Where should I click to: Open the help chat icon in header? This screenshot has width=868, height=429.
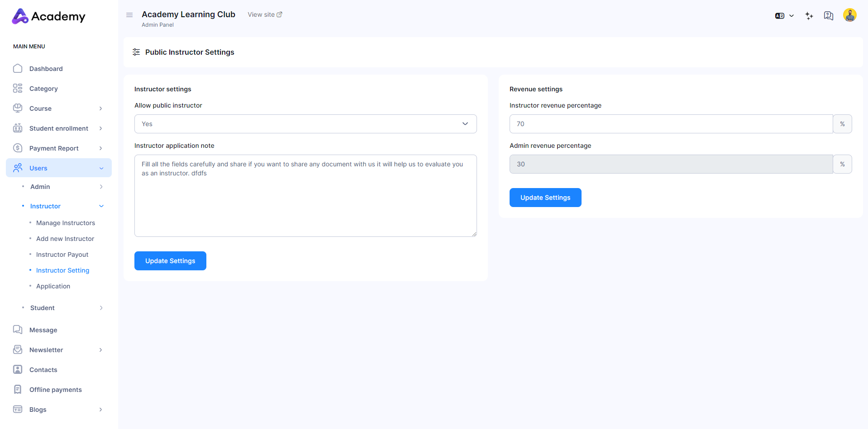click(828, 16)
